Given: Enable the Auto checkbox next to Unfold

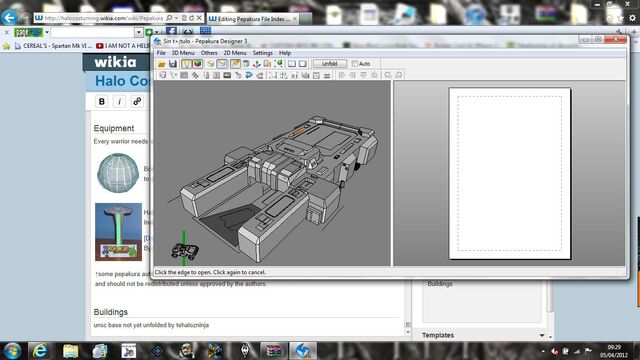Looking at the screenshot, I should [x=354, y=64].
